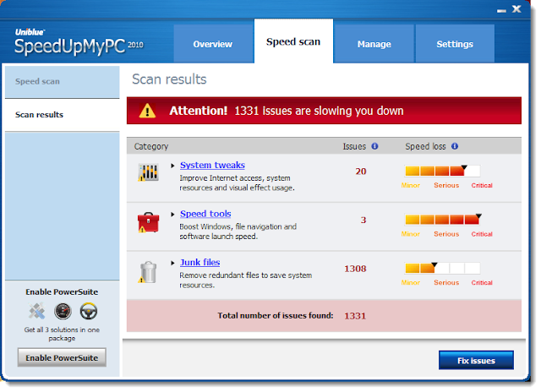Click the Junk files speed loss meter
The height and width of the screenshot is (392, 541).
(442, 268)
